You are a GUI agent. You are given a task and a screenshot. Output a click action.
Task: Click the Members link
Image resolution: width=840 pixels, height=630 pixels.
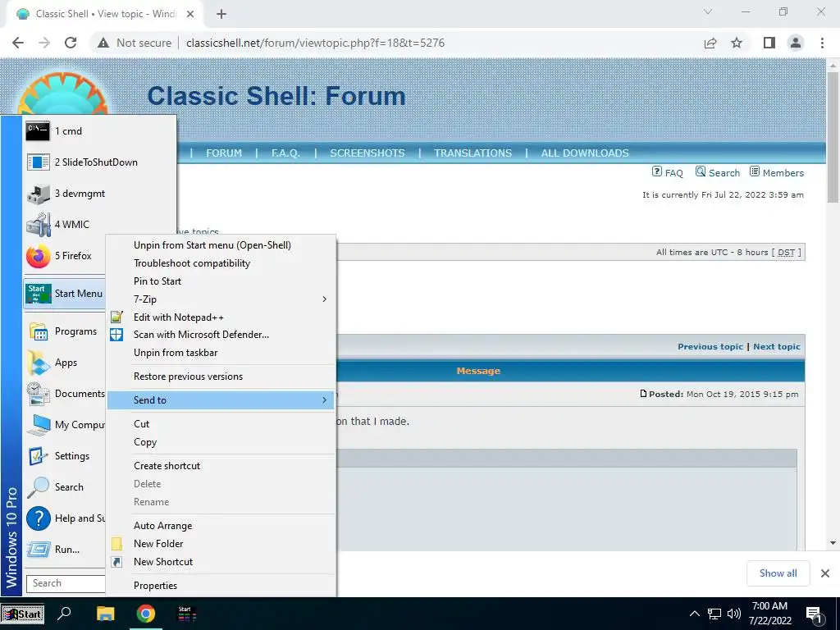tap(777, 172)
